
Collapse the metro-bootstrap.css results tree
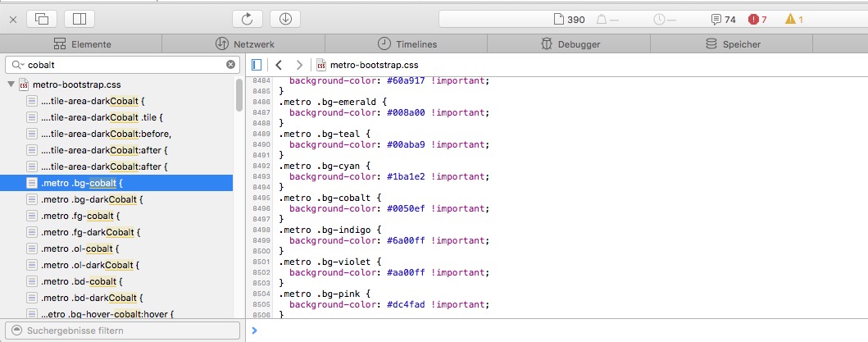[x=11, y=84]
